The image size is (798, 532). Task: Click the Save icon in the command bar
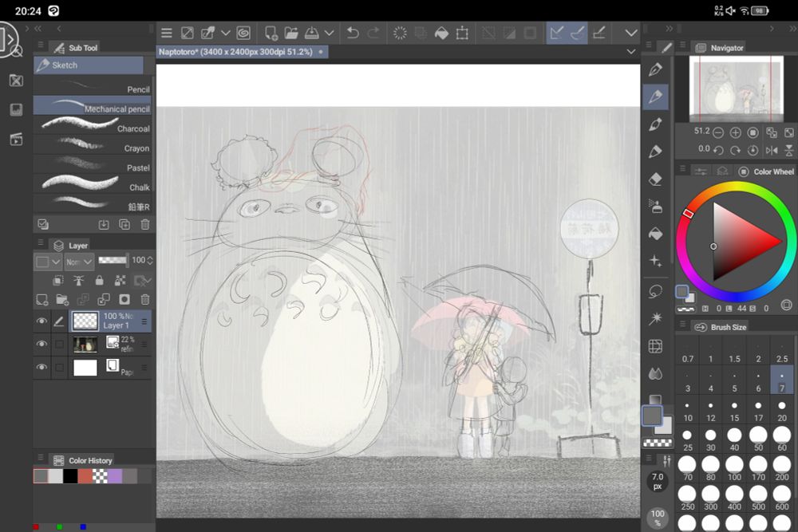(311, 33)
